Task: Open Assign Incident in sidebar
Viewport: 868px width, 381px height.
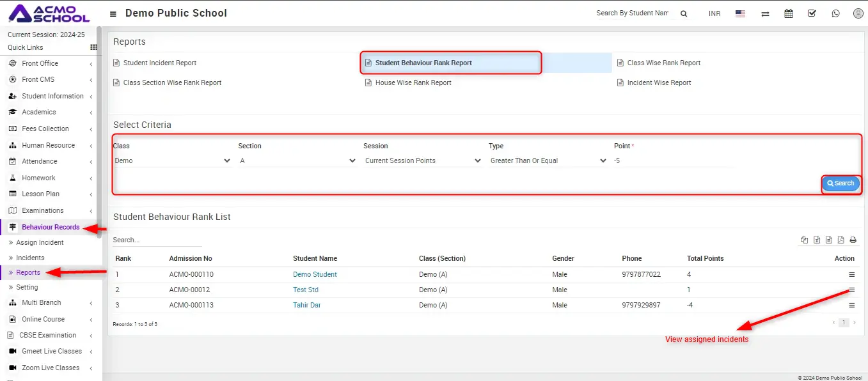Action: 40,243
